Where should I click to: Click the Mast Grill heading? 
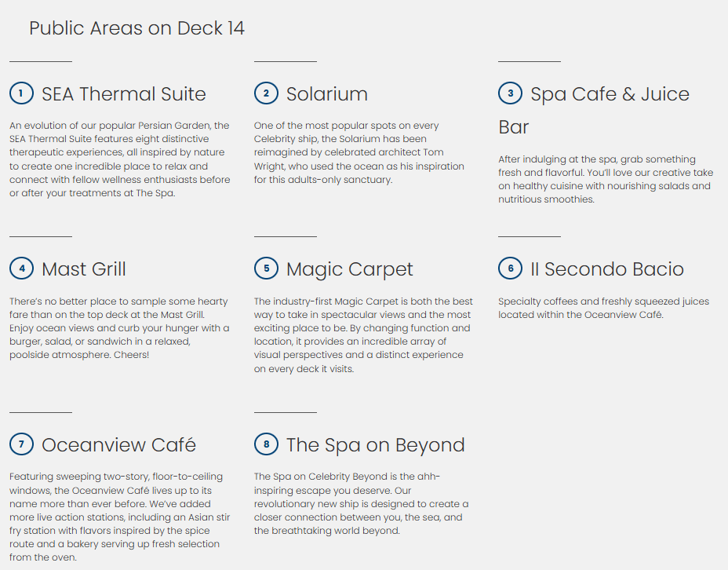[84, 269]
